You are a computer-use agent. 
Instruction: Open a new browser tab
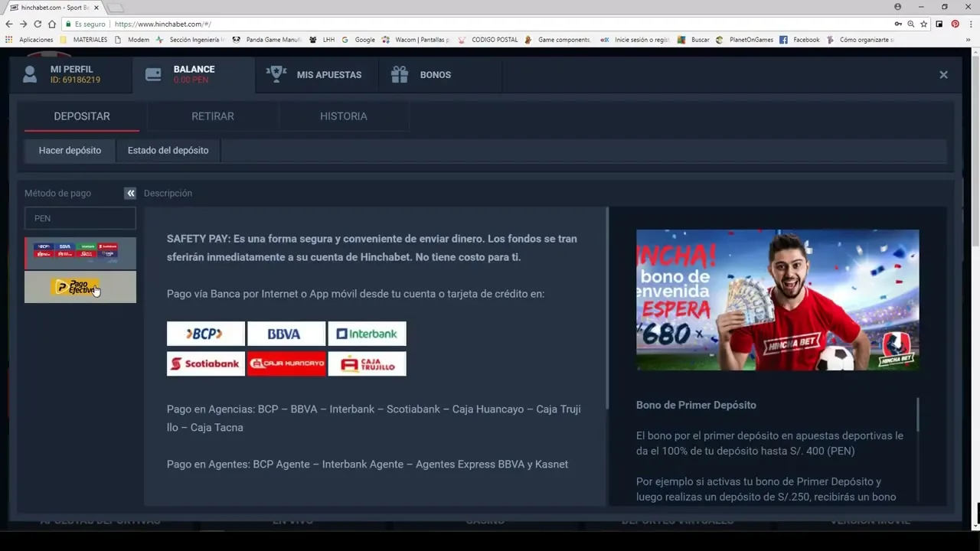point(115,8)
